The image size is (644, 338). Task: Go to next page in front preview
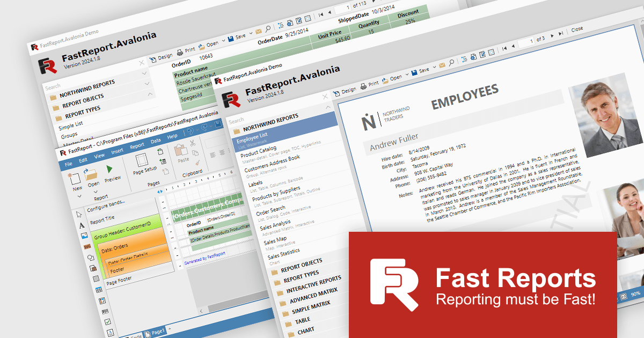(552, 36)
